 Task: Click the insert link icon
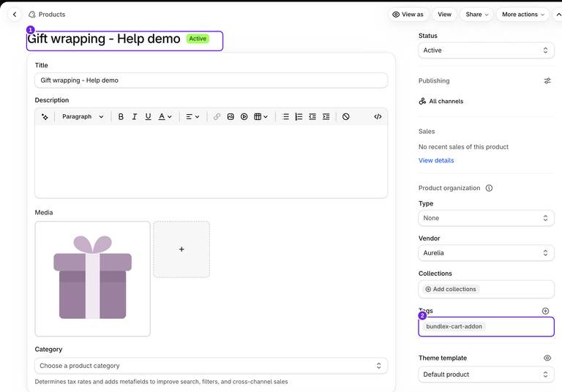click(x=217, y=116)
